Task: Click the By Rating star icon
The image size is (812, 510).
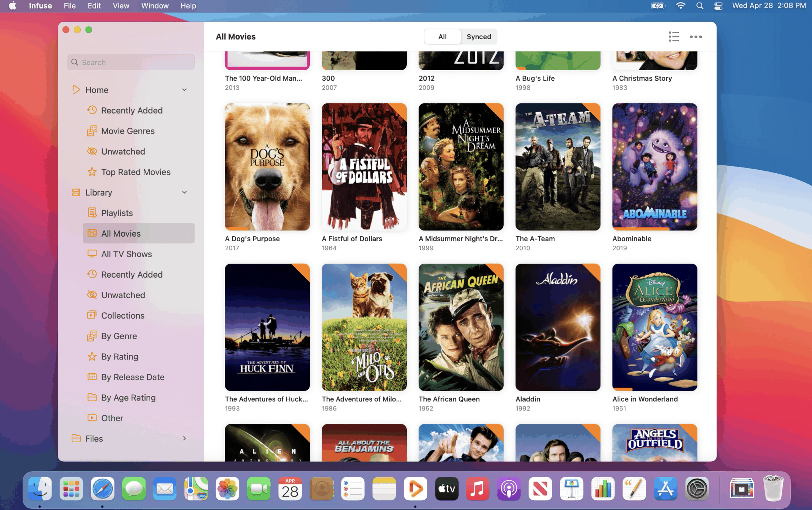Action: [x=92, y=357]
